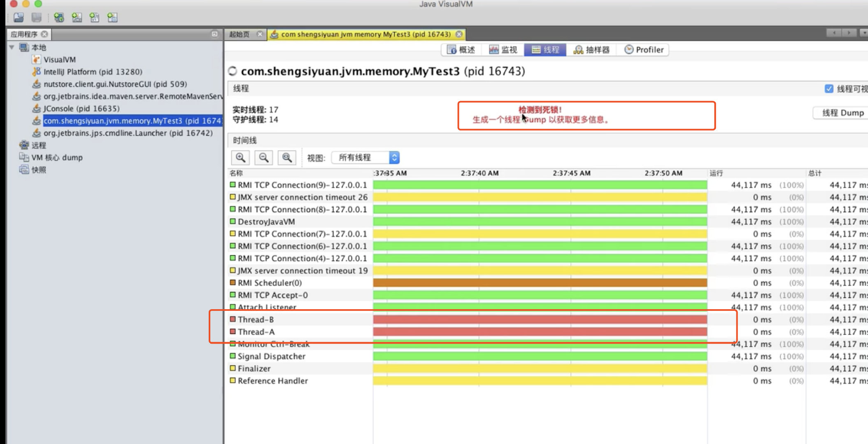Click the fourth main toolbar icon
Image resolution: width=868 pixels, height=444 pixels.
pyautogui.click(x=77, y=18)
